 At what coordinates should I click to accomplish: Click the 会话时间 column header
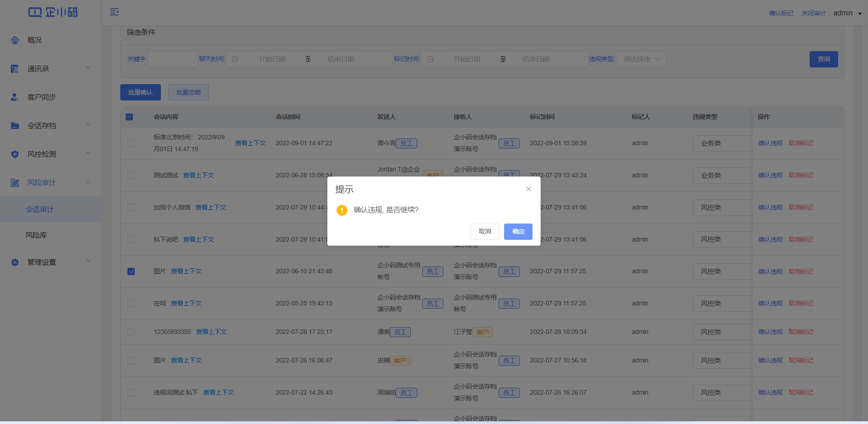[288, 117]
